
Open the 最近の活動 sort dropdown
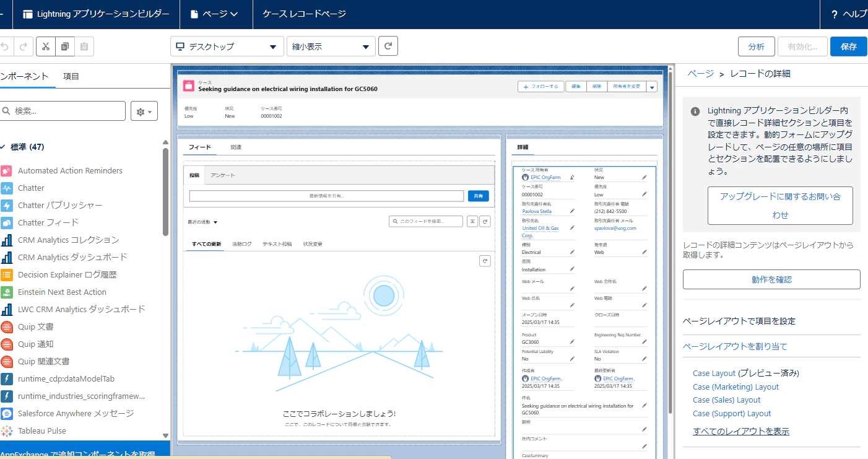202,222
